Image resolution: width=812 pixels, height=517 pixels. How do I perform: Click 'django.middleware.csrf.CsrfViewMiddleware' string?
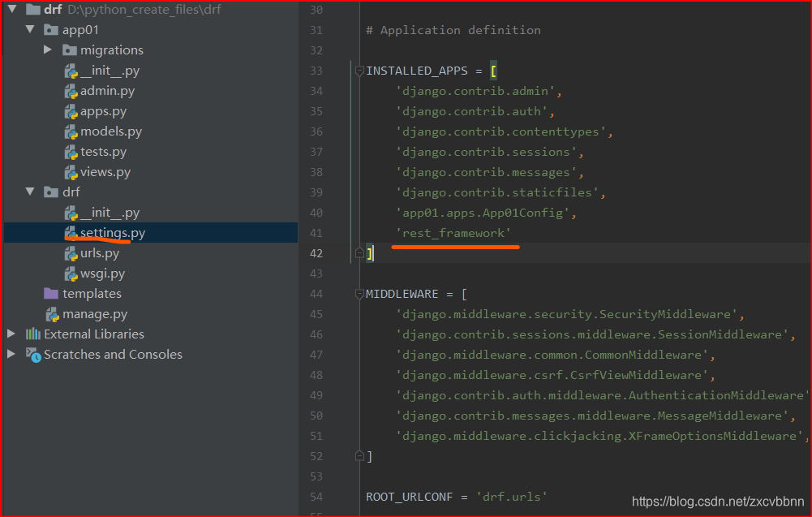(552, 375)
